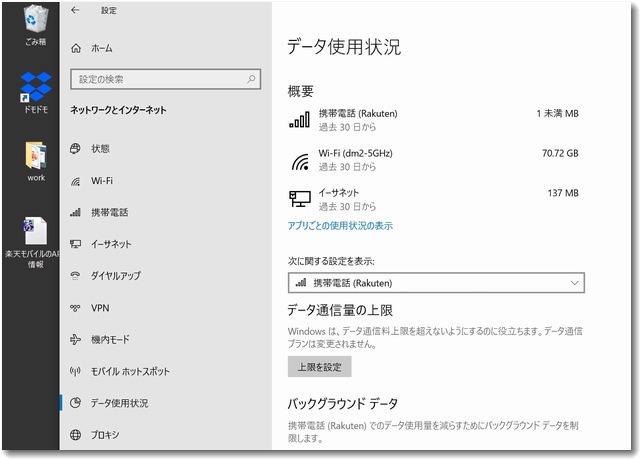Click the 設定の検索 search field
The image size is (640, 459).
(165, 79)
